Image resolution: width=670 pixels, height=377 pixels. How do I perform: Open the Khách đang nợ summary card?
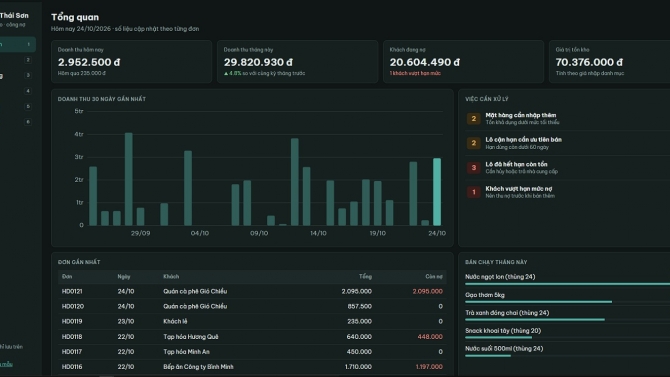[463, 62]
